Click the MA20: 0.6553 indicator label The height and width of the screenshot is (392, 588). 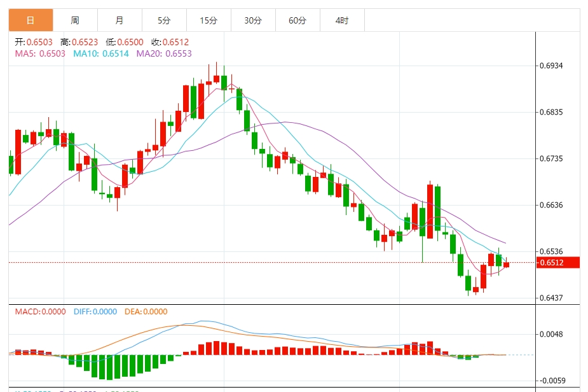click(164, 53)
